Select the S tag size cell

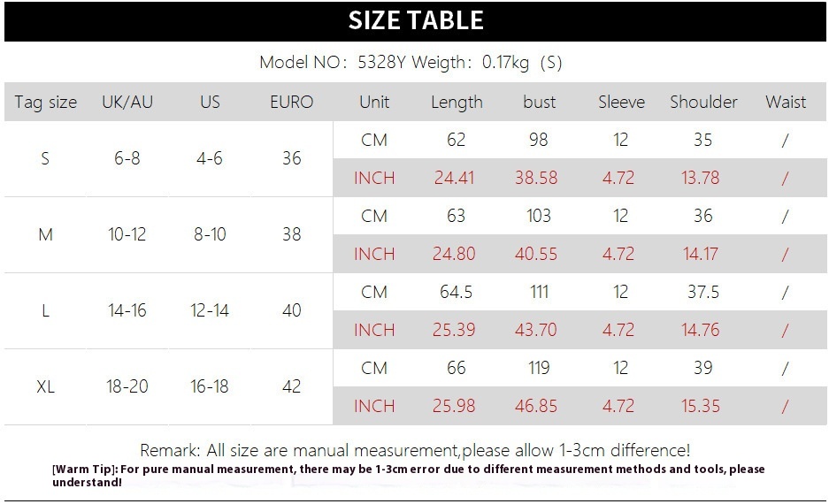click(x=45, y=158)
